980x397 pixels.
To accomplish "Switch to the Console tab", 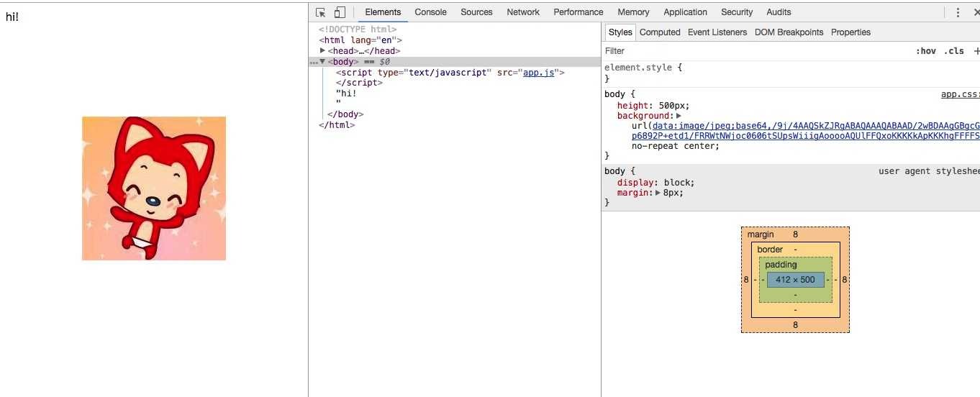I will point(430,12).
